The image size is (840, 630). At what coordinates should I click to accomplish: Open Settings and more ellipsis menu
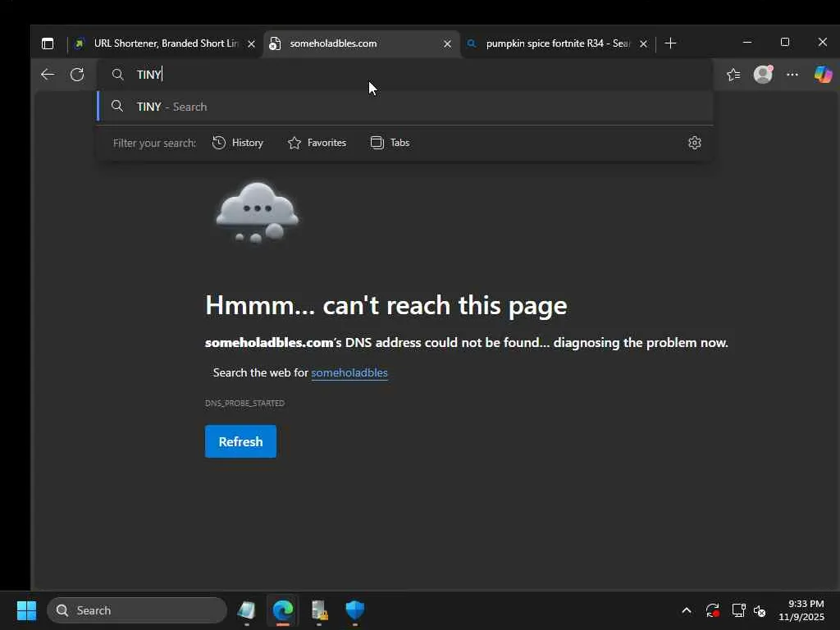click(792, 75)
